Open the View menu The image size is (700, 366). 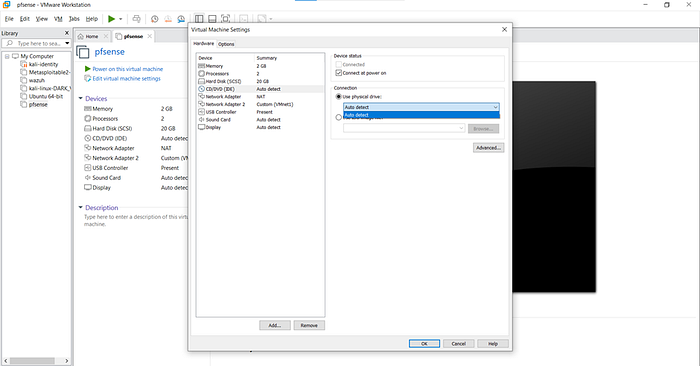(42, 19)
